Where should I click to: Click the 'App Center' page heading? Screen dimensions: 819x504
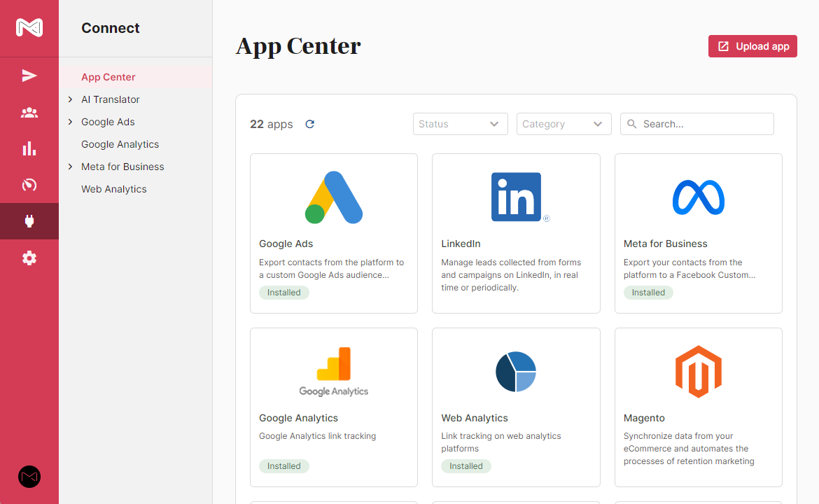(297, 46)
